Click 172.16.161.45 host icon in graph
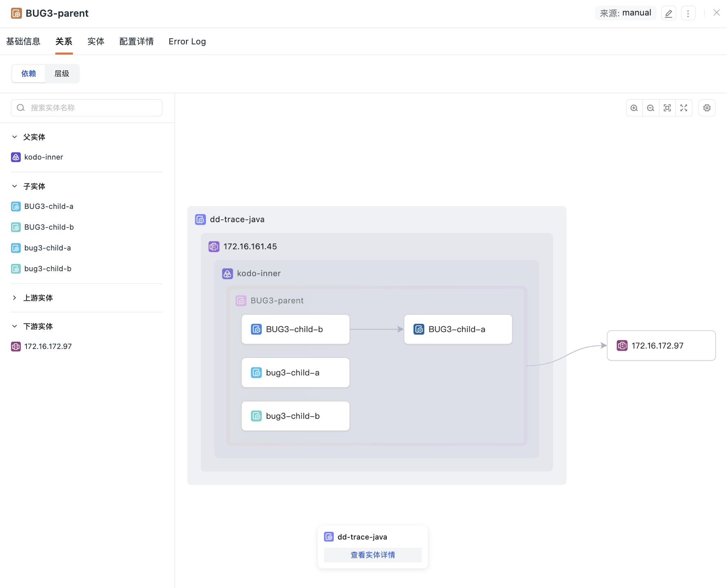 (214, 246)
